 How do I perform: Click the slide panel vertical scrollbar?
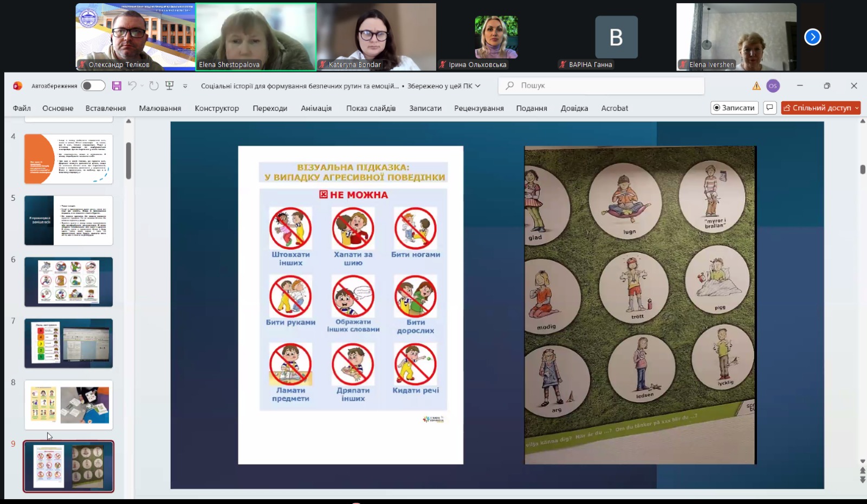128,160
